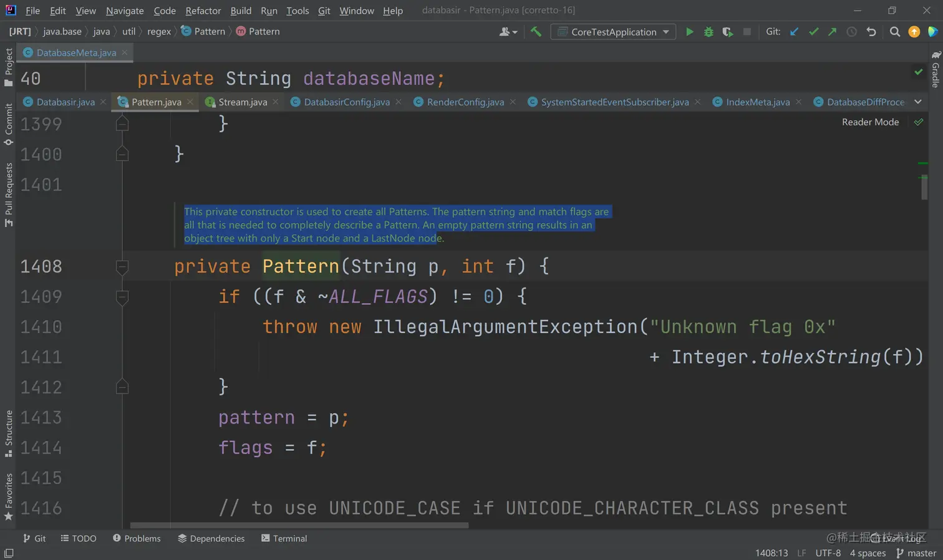Click the Build project hammer icon

(x=536, y=32)
